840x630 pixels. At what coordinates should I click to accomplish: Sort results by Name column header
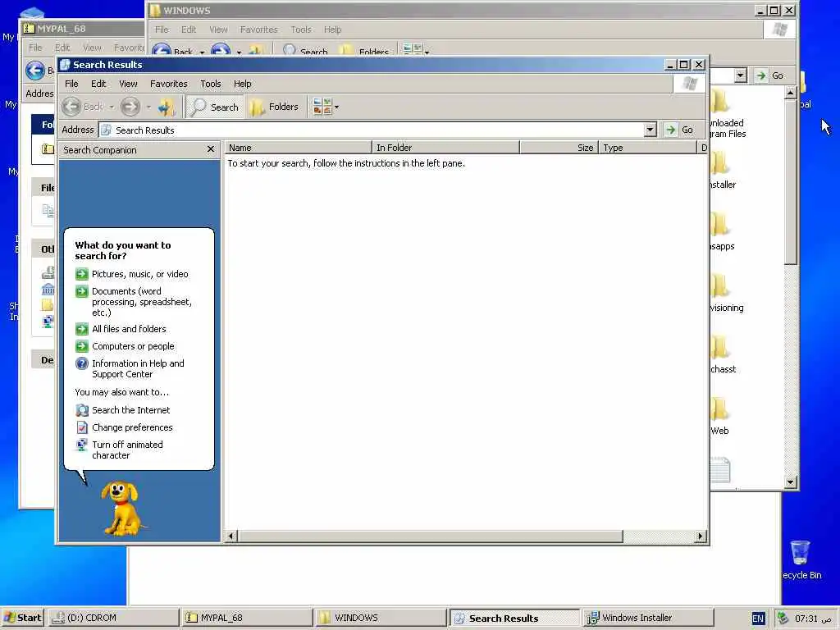298,148
